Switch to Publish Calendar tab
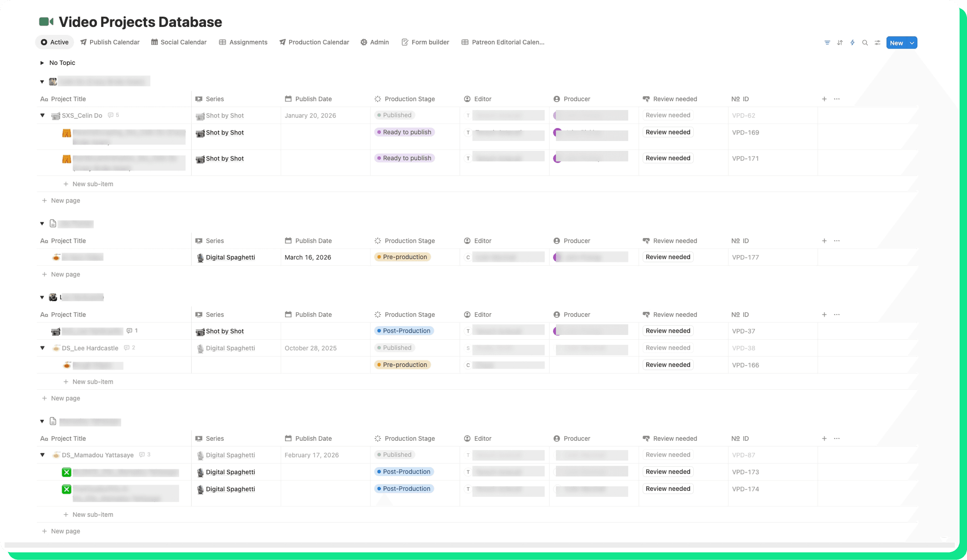The height and width of the screenshot is (560, 967). coord(110,42)
